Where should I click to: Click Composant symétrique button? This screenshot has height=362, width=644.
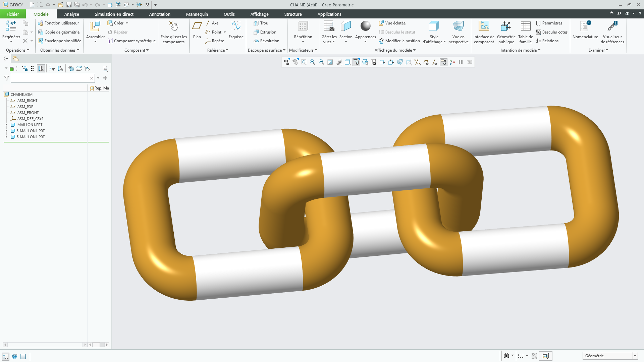(x=131, y=41)
